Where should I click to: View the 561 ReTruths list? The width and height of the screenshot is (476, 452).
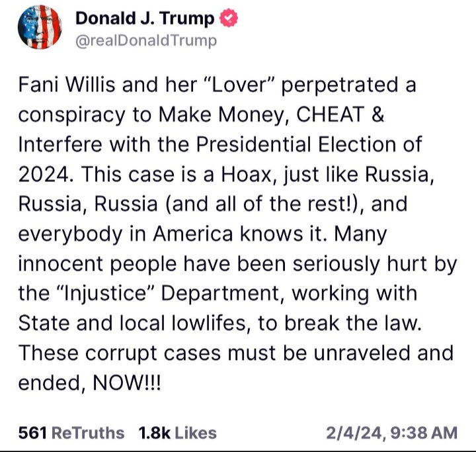tap(71, 433)
